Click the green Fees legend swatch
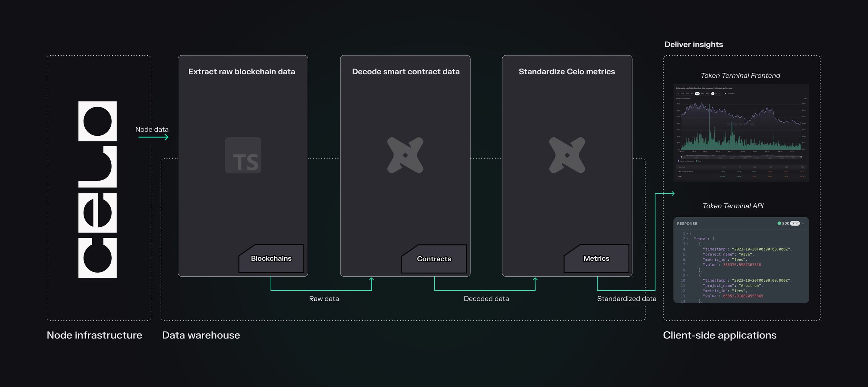 (x=697, y=161)
